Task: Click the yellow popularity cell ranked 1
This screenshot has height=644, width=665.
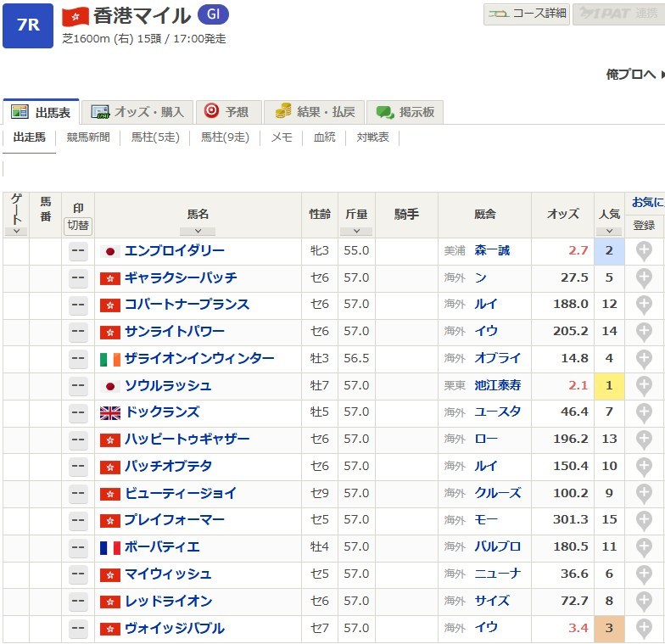Action: coord(608,386)
